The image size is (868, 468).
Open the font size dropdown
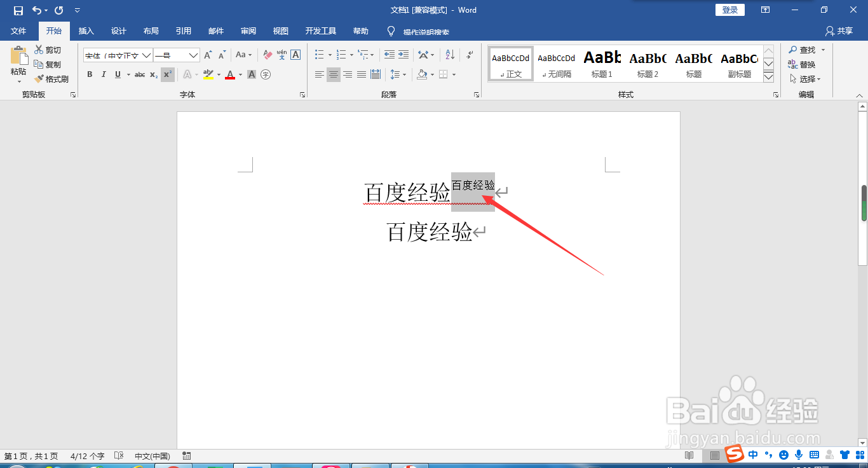(x=194, y=55)
